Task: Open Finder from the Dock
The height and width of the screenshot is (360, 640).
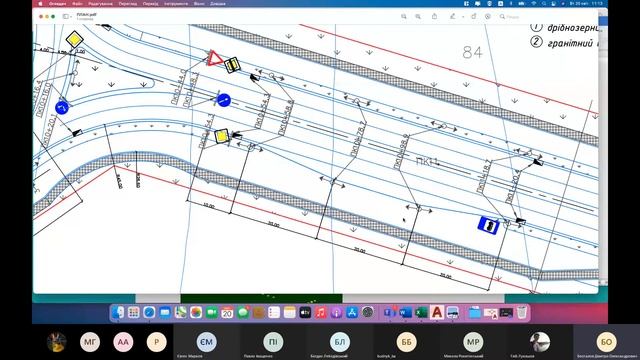Action: (x=118, y=313)
